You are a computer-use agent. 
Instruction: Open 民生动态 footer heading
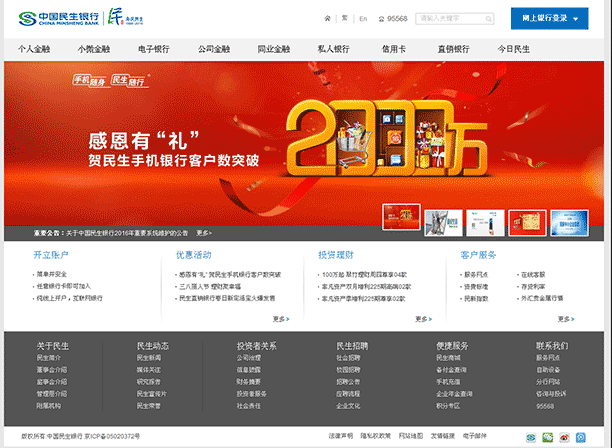pos(153,346)
